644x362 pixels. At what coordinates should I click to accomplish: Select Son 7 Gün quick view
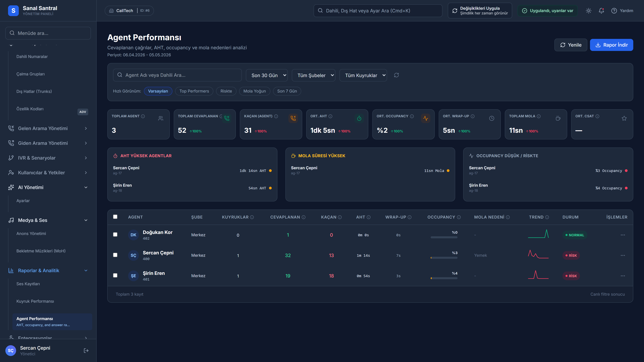(287, 91)
